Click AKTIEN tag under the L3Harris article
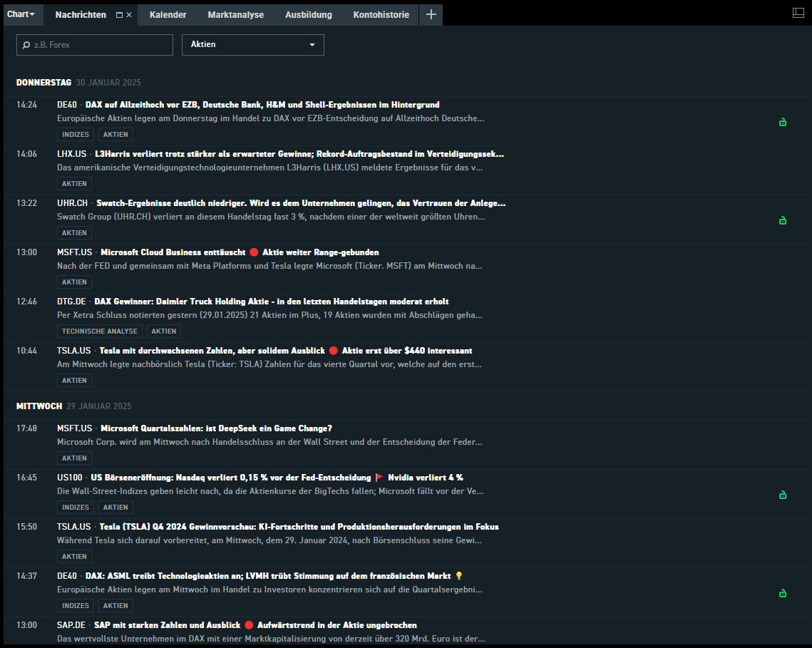 tap(75, 184)
